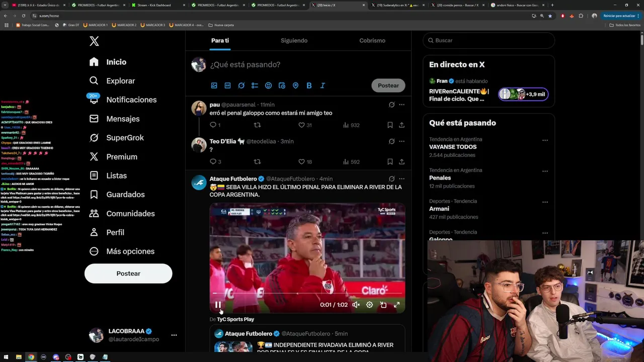This screenshot has width=644, height=362.
Task: Open Guardados bookmarks page
Action: tap(117, 195)
